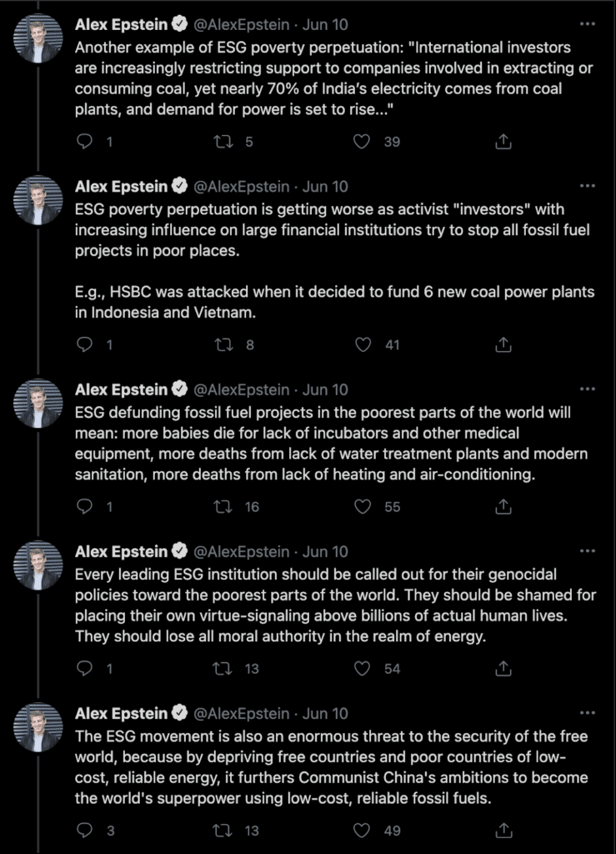Image resolution: width=616 pixels, height=854 pixels.
Task: Share the last tweet about free world security
Action: [503, 830]
